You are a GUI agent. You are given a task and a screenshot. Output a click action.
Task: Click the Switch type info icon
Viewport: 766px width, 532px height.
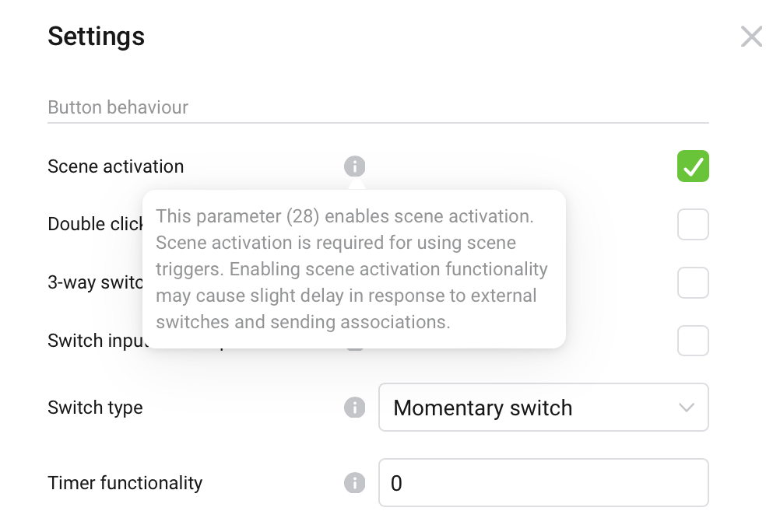354,408
